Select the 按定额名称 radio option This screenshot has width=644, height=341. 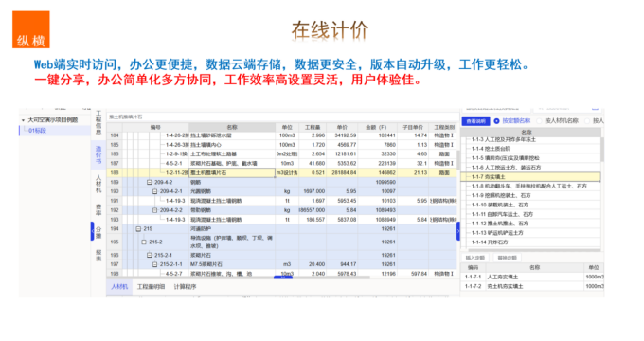click(496, 121)
